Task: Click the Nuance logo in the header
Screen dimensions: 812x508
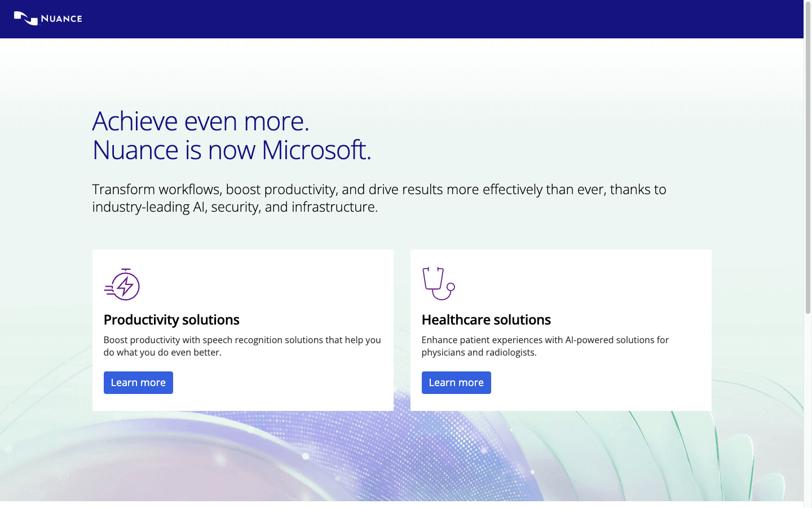Action: [48, 19]
